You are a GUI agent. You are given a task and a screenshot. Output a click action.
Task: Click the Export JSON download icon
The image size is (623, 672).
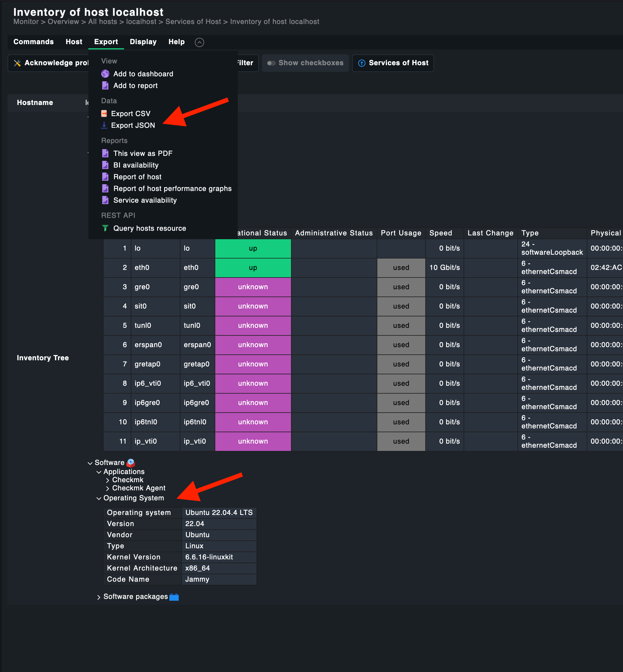pos(104,125)
